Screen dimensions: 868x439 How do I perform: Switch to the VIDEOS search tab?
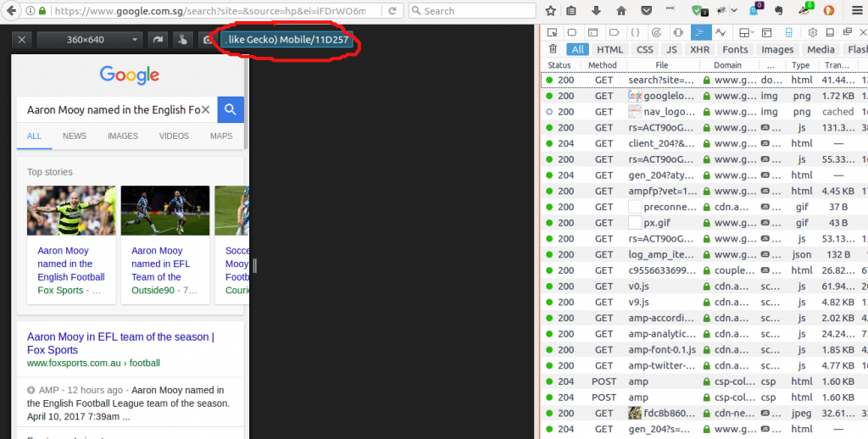[x=174, y=136]
